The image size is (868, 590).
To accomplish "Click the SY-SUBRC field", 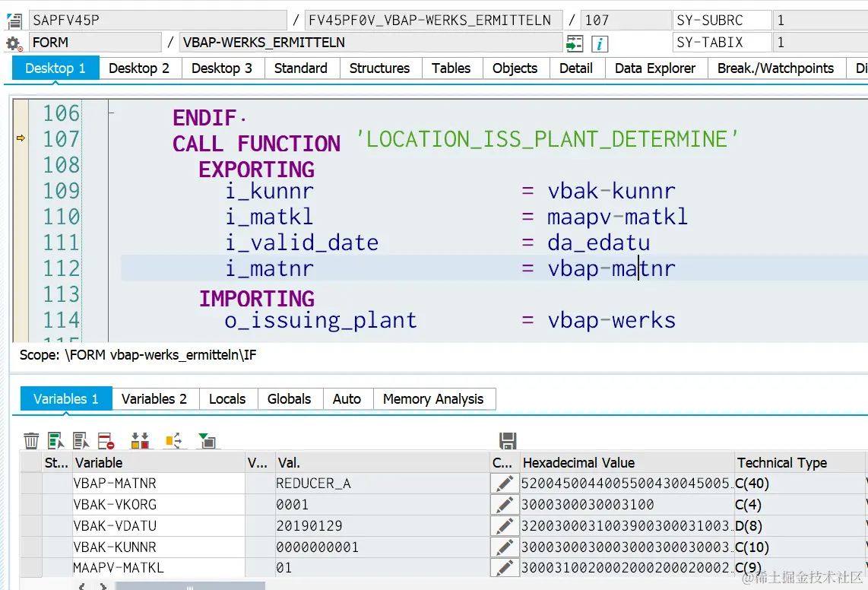I will pyautogui.click(x=721, y=21).
